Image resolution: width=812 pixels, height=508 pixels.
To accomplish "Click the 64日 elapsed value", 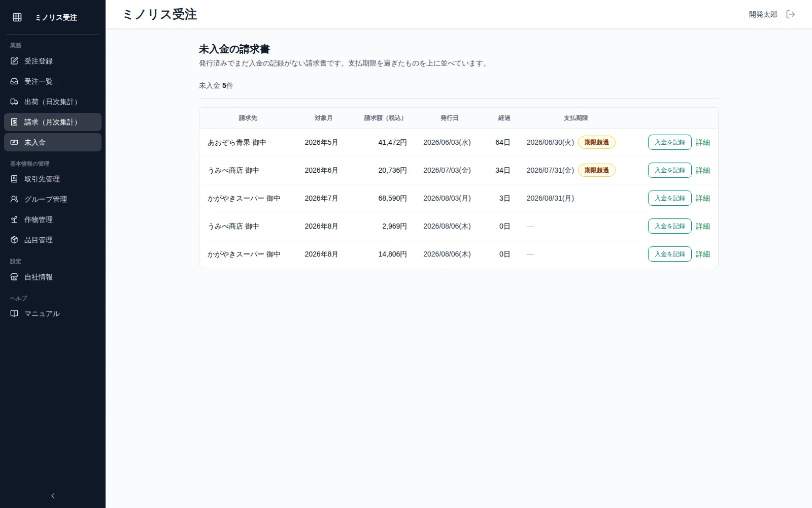I will pos(502,142).
